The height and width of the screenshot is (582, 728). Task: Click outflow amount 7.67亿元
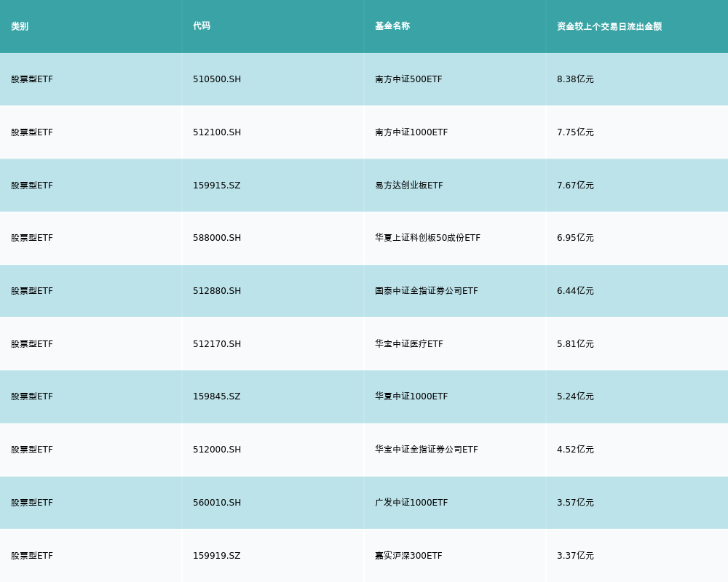(575, 186)
